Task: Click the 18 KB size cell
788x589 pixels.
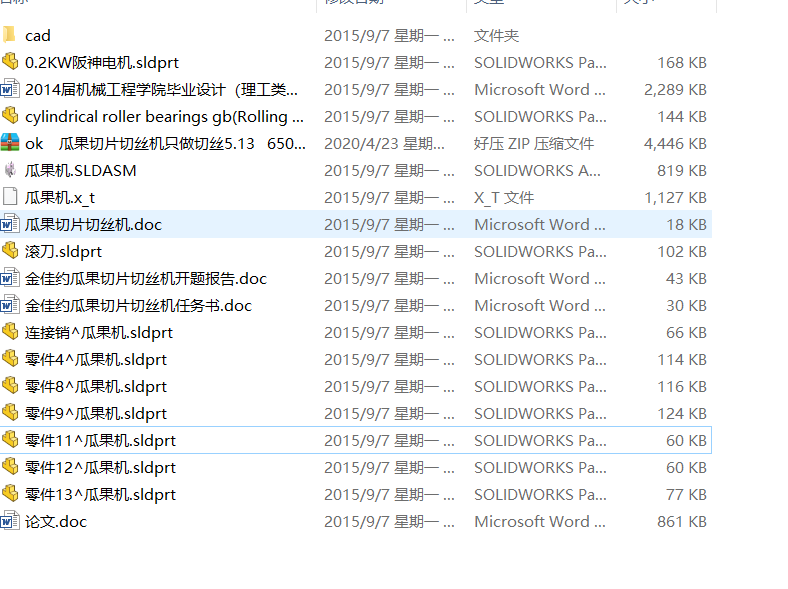Action: pos(686,225)
